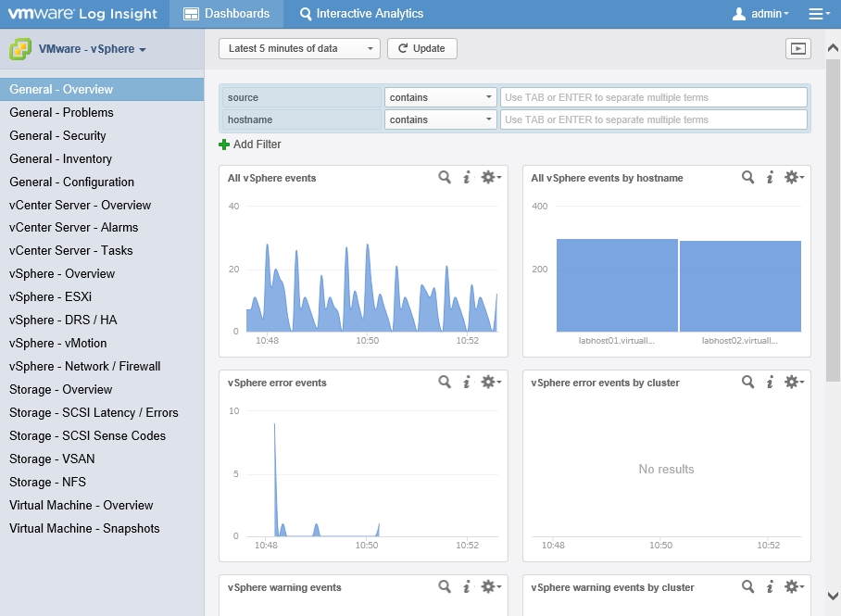Click the page scrollbar down arrow

[833, 596]
